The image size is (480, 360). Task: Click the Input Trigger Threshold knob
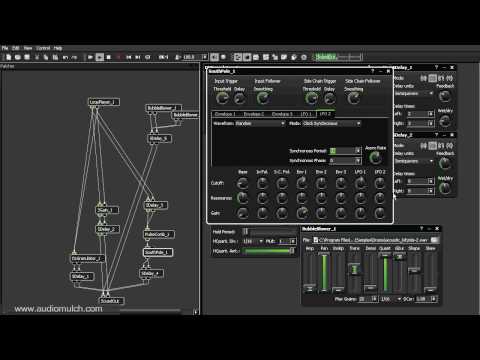pyautogui.click(x=222, y=98)
